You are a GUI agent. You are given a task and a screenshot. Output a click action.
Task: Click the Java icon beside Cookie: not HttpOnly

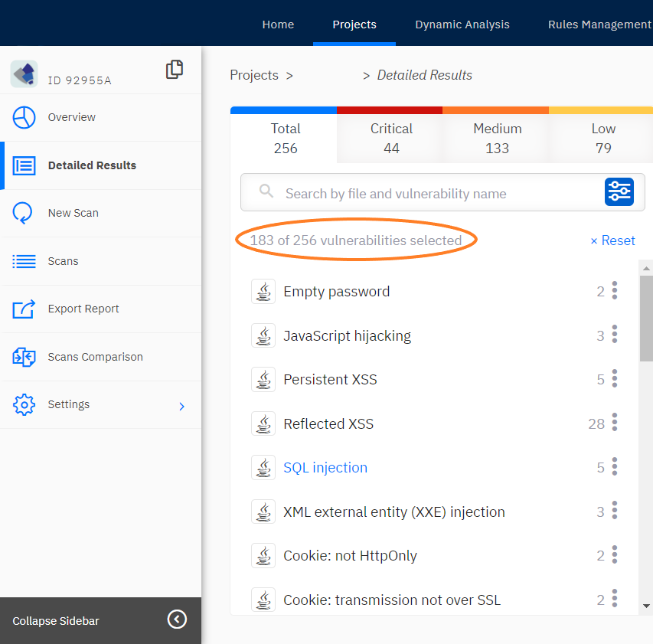pos(263,556)
